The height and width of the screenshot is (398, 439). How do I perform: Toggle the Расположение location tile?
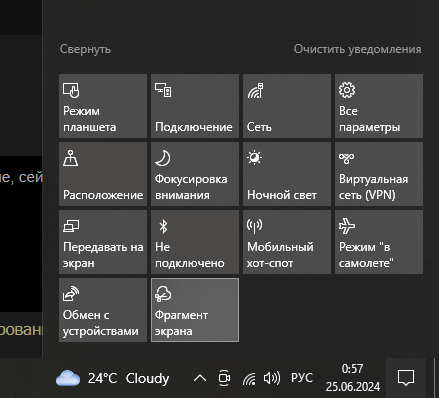click(103, 174)
